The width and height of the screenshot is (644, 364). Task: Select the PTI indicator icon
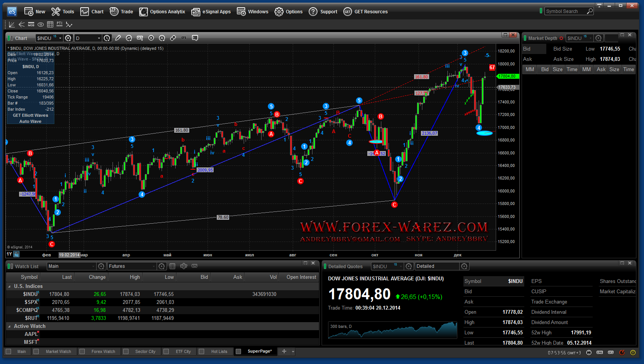click(x=59, y=25)
